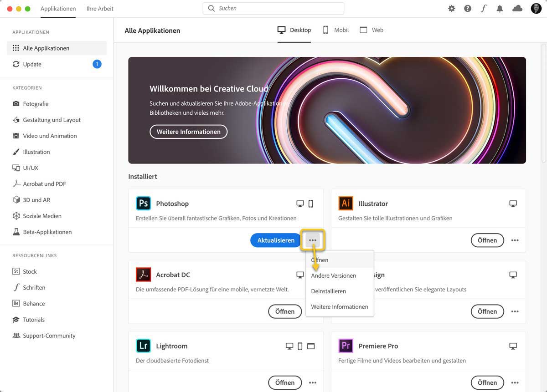Switch to the Mobil tab
The image size is (547, 392).
click(336, 30)
